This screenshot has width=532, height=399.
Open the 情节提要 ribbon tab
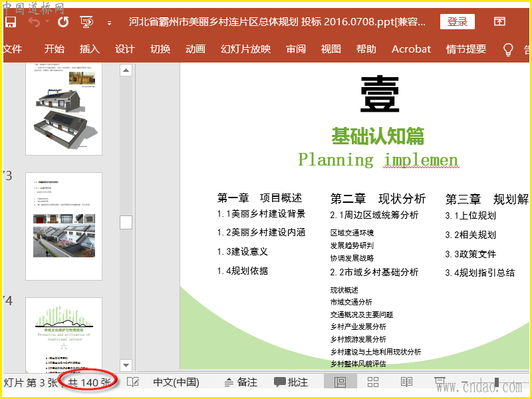466,49
